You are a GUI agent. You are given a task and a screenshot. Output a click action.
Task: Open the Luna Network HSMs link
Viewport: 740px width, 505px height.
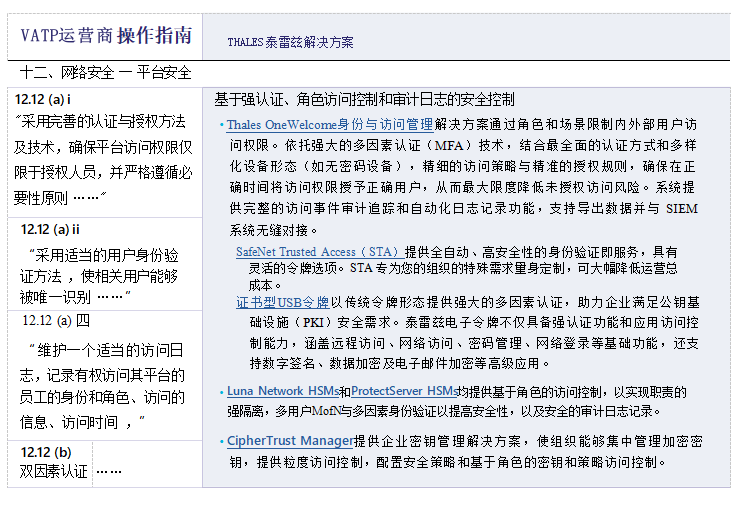click(x=283, y=391)
